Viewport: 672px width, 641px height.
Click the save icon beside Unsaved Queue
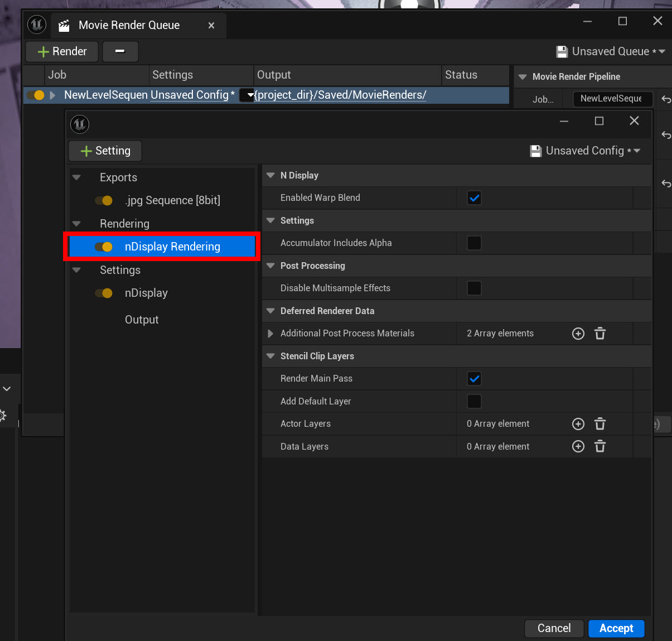562,52
